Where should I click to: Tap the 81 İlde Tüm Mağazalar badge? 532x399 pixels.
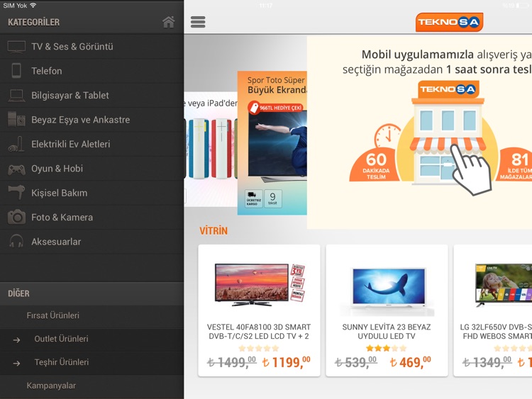(515, 165)
